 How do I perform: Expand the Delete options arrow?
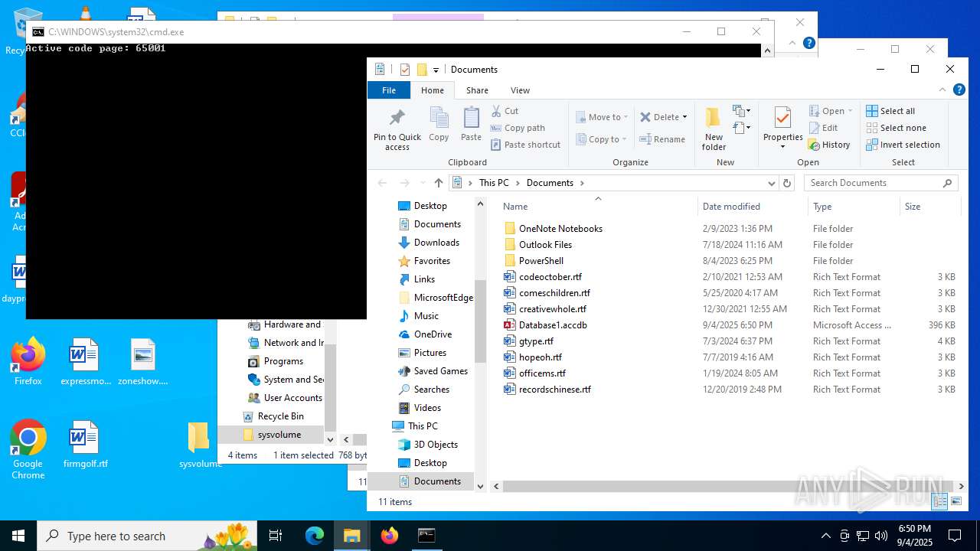pos(684,117)
